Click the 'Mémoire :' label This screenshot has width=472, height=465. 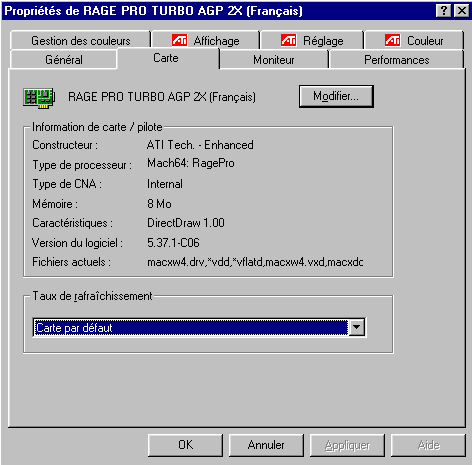point(55,204)
